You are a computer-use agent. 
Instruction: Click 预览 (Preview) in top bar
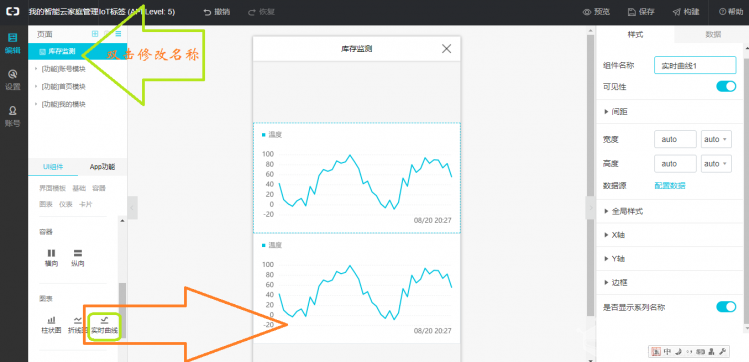point(596,12)
